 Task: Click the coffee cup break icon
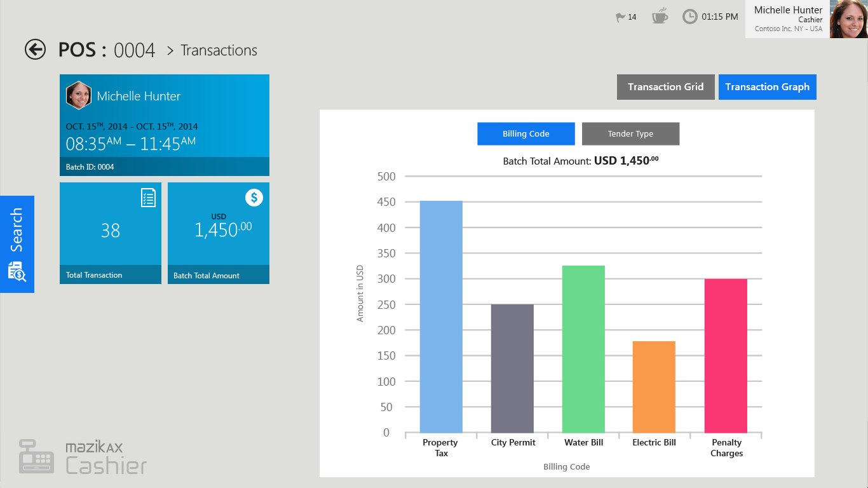pos(660,16)
